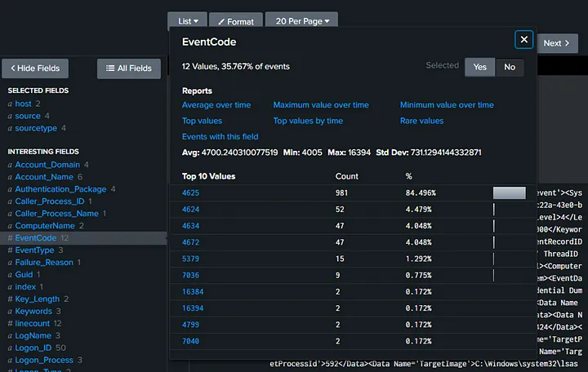
Task: Set Selected to Yes
Action: (x=479, y=67)
